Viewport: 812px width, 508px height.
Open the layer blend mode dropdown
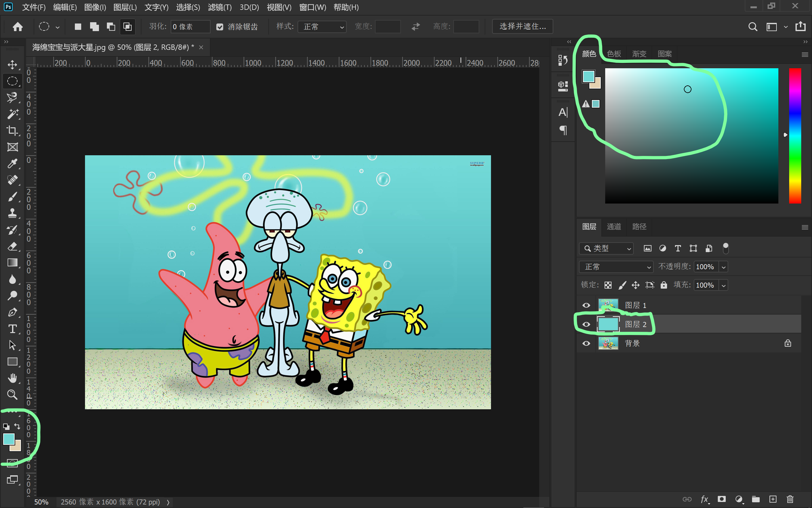coord(616,267)
